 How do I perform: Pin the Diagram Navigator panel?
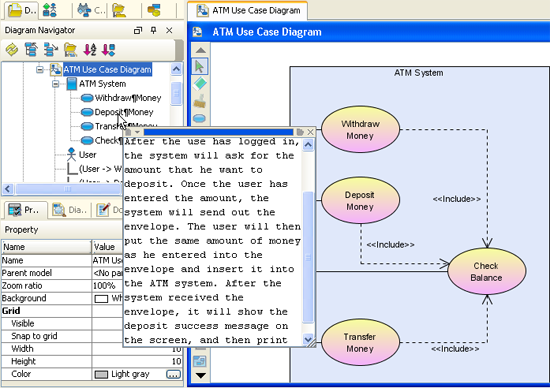[x=153, y=31]
